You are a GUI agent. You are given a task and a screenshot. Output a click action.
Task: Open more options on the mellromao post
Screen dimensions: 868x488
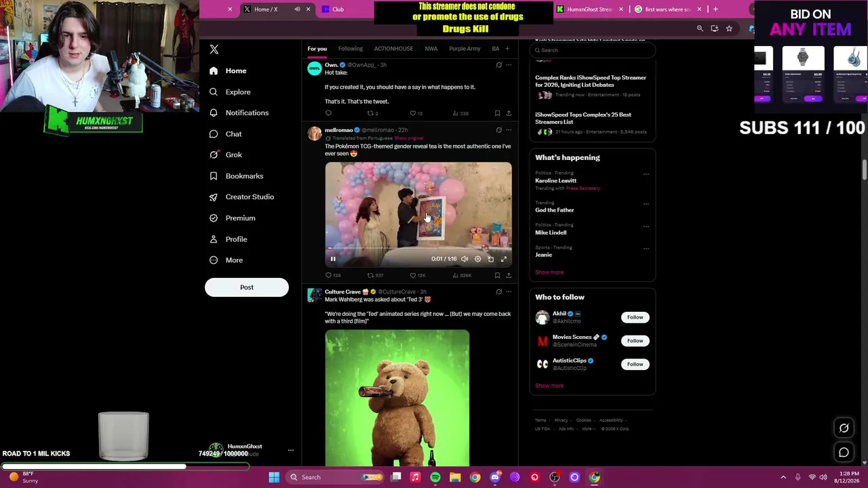(509, 130)
